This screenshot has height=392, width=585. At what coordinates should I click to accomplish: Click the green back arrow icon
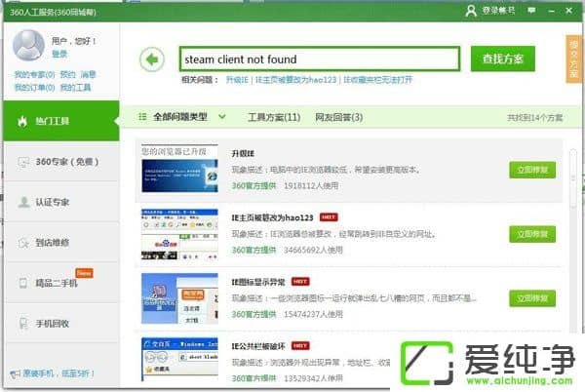point(152,59)
